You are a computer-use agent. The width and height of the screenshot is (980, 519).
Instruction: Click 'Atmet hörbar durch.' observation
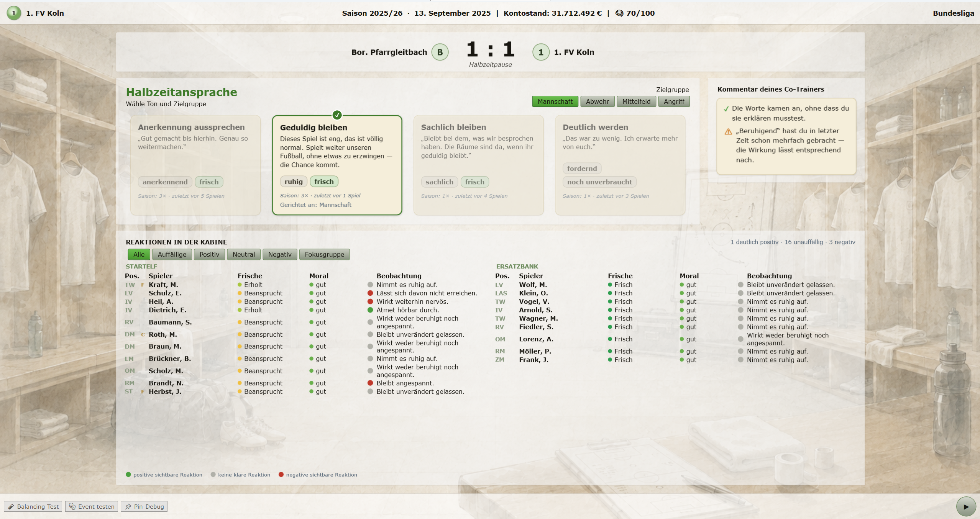tap(407, 310)
